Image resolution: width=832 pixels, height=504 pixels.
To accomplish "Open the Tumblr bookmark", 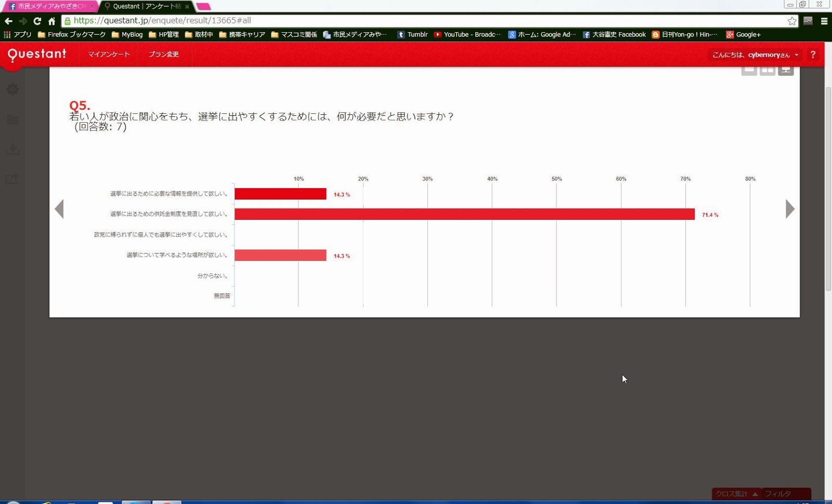I will coord(412,35).
